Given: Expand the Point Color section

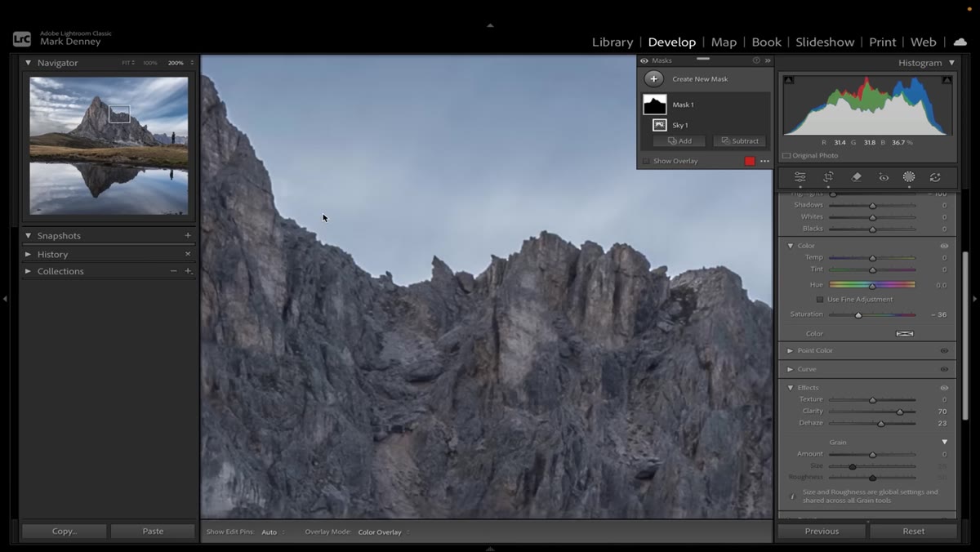Looking at the screenshot, I should point(790,350).
